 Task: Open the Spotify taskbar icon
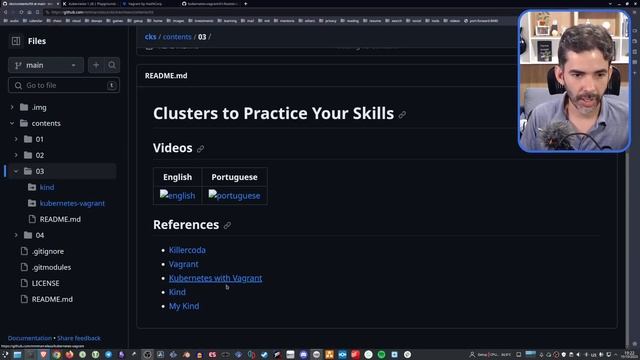coord(381,355)
